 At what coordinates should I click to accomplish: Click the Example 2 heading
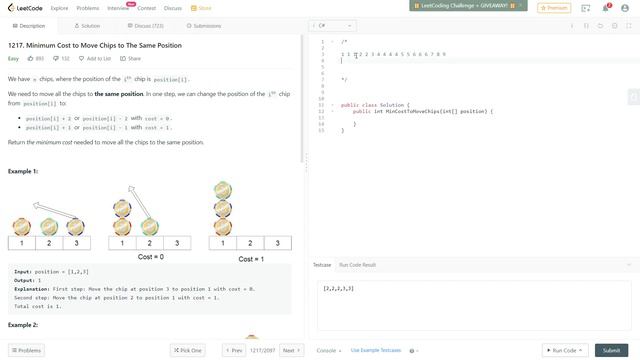(x=23, y=325)
